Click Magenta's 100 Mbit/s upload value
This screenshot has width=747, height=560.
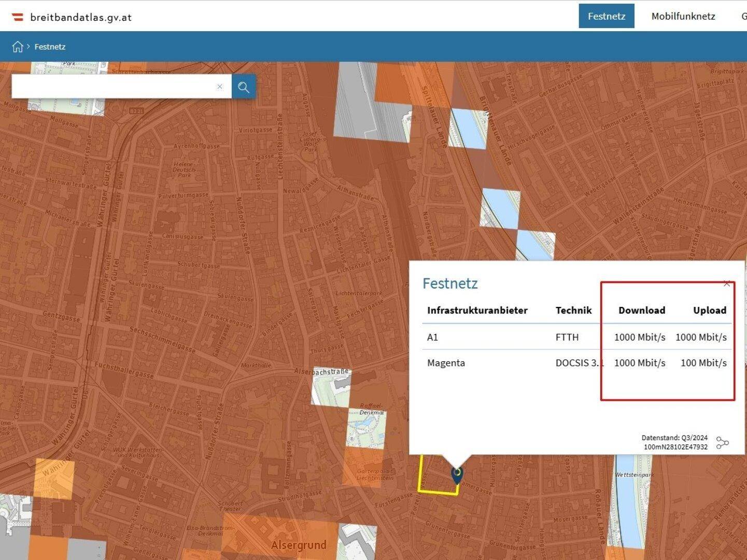(x=703, y=363)
